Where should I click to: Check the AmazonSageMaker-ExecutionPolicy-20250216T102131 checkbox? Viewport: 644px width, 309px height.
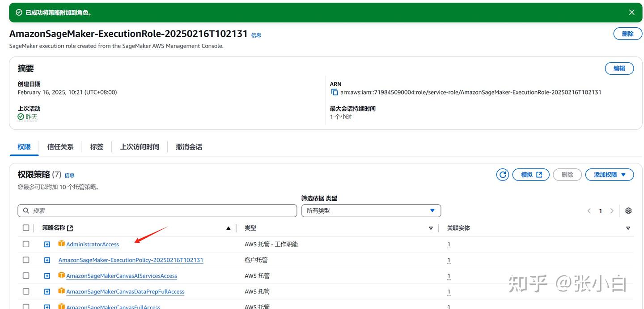pos(26,260)
